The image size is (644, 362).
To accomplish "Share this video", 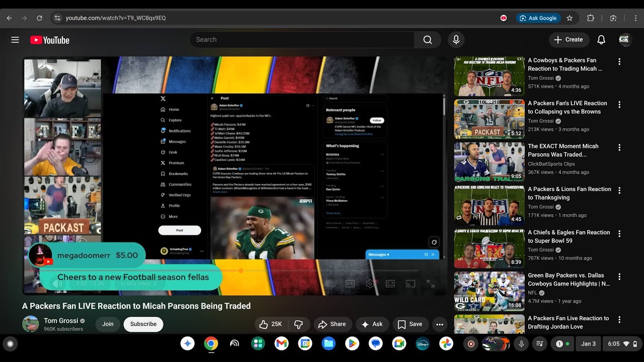I will tap(332, 324).
